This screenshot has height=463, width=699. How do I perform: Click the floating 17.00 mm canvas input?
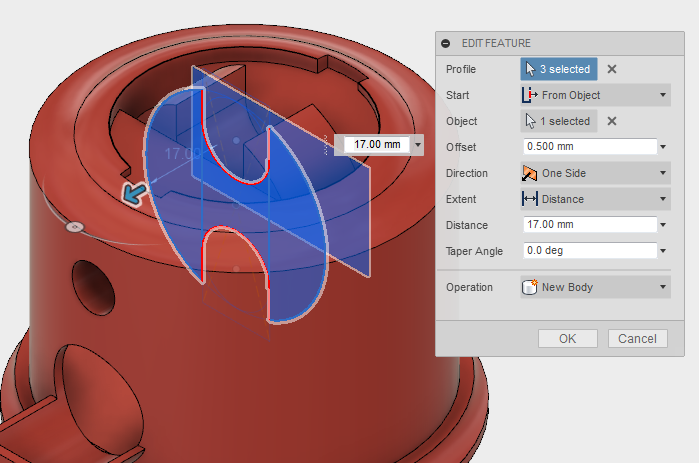pyautogui.click(x=377, y=144)
